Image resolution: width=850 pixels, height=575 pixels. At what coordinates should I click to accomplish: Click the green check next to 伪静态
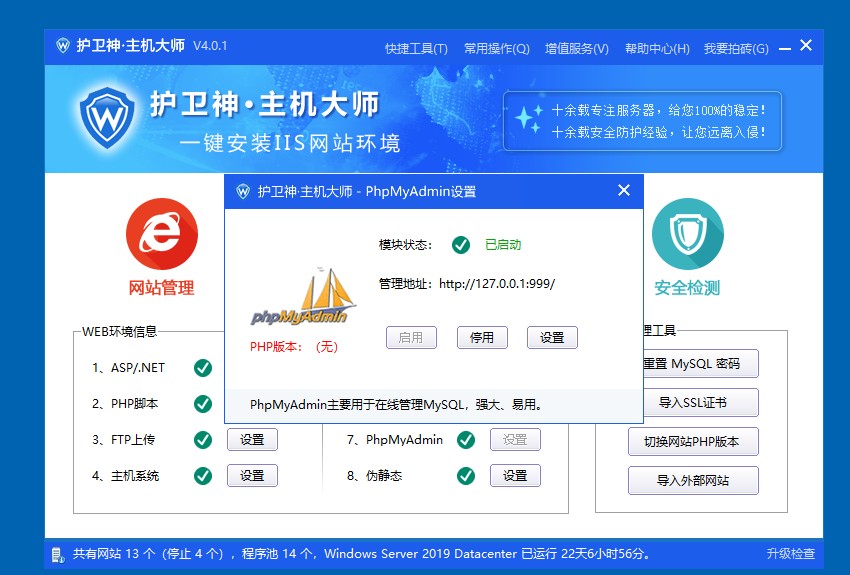coord(465,476)
